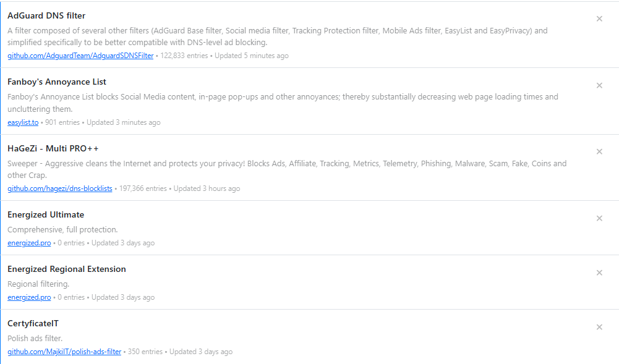Remove the AdGuard DNS filter list
Image resolution: width=619 pixels, height=364 pixels.
pos(599,19)
